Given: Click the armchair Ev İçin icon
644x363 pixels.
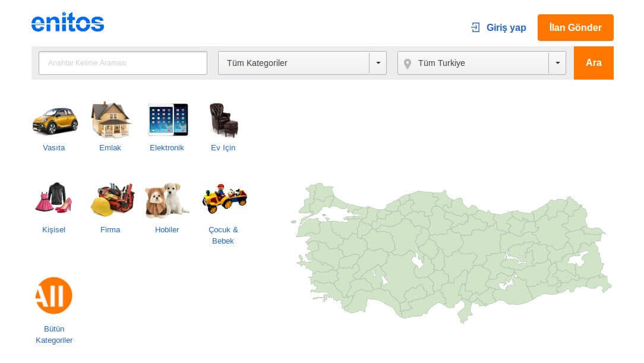Looking at the screenshot, I should tap(223, 120).
